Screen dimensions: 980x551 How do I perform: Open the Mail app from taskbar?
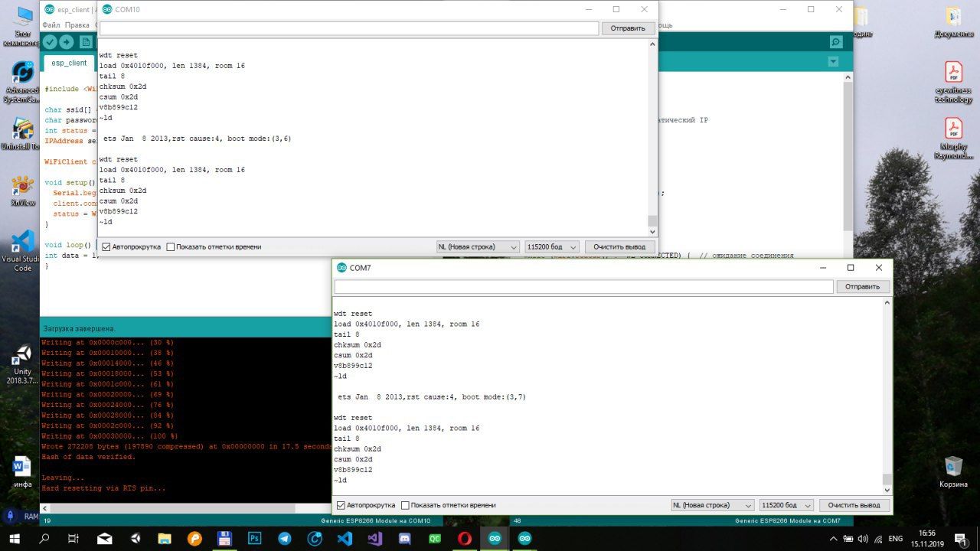click(105, 539)
